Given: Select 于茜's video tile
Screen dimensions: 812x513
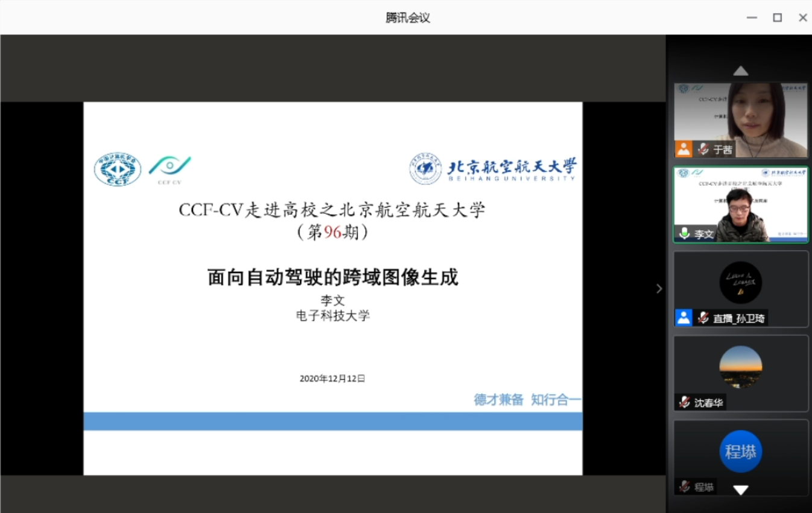Looking at the screenshot, I should (741, 120).
